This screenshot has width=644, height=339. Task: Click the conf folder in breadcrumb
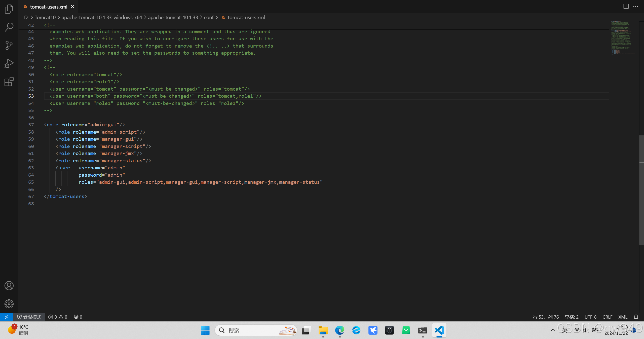[208, 17]
